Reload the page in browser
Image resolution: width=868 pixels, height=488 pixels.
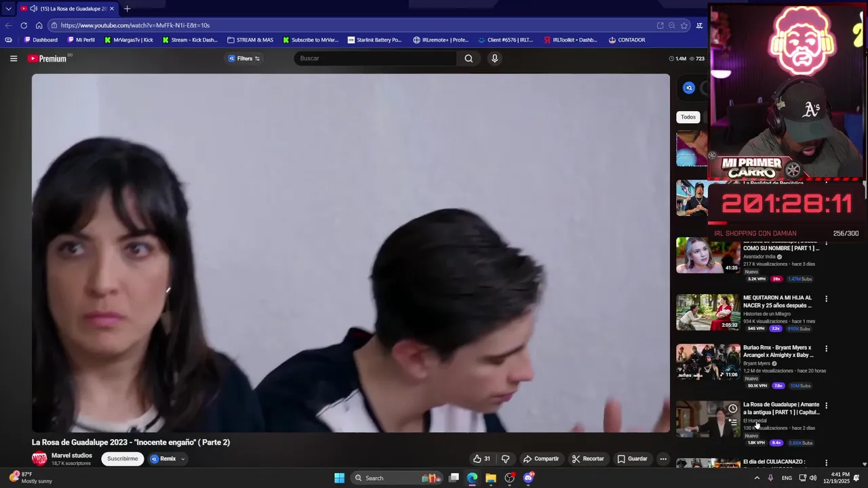(24, 25)
